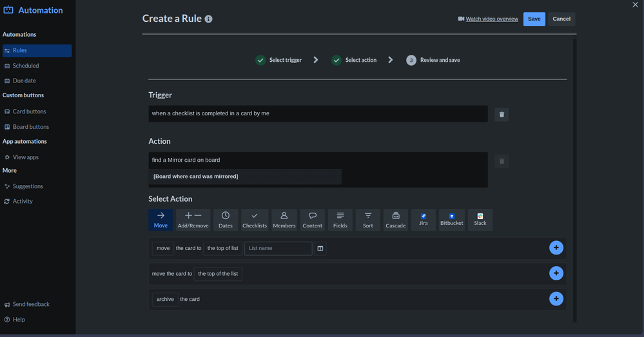Select the Dates action category
Screen dimensions: 644x337
tap(226, 220)
